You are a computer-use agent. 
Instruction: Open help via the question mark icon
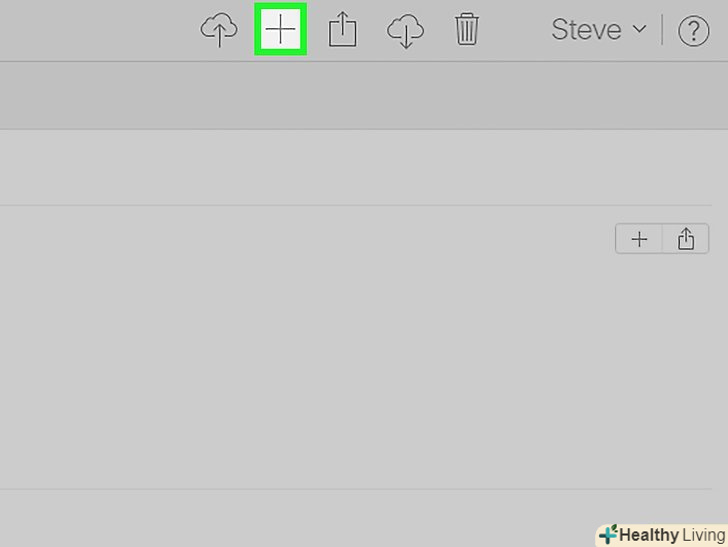[x=694, y=31]
